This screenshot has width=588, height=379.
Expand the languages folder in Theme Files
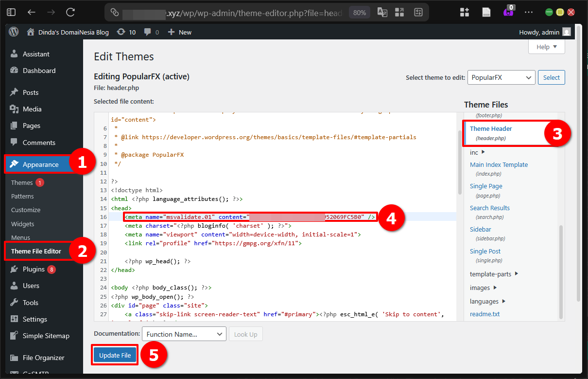484,301
